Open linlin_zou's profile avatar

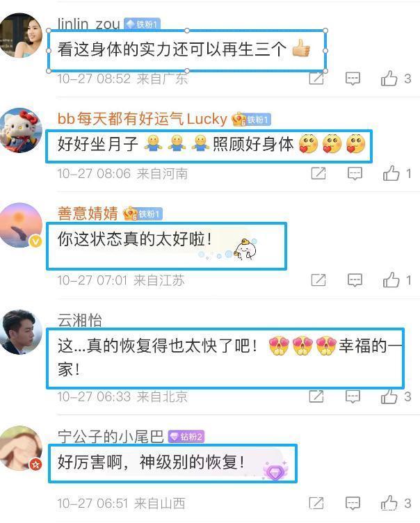(21, 35)
